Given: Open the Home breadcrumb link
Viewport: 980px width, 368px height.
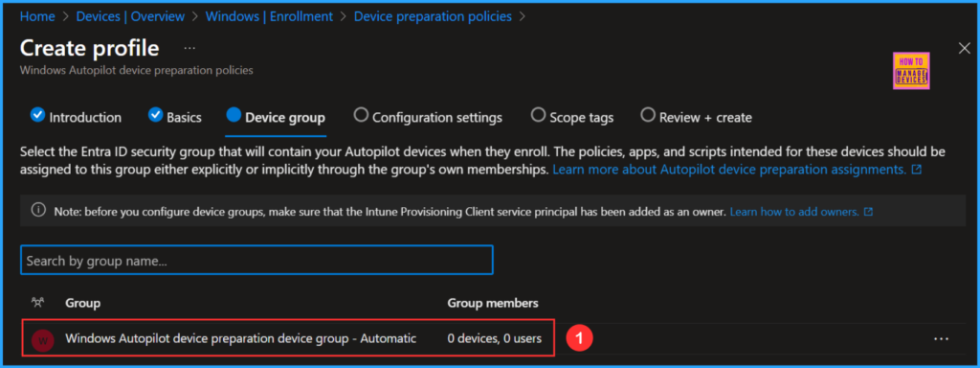Looking at the screenshot, I should pyautogui.click(x=37, y=17).
